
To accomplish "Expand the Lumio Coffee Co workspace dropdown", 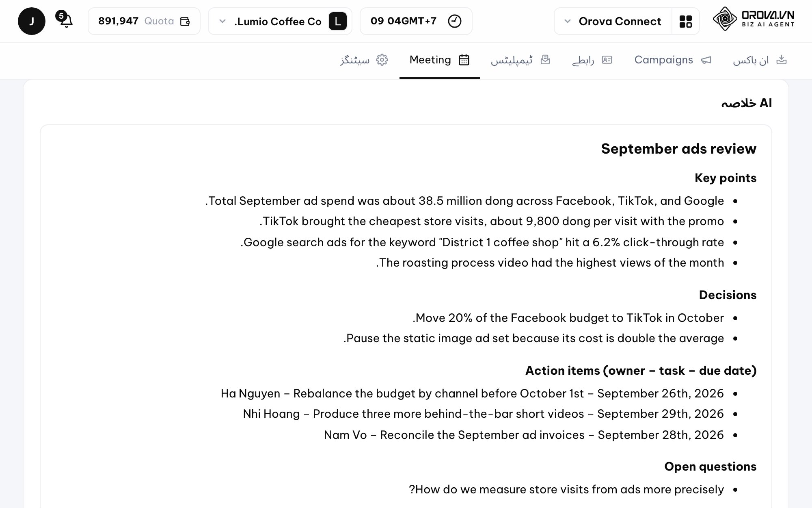I will (x=280, y=21).
